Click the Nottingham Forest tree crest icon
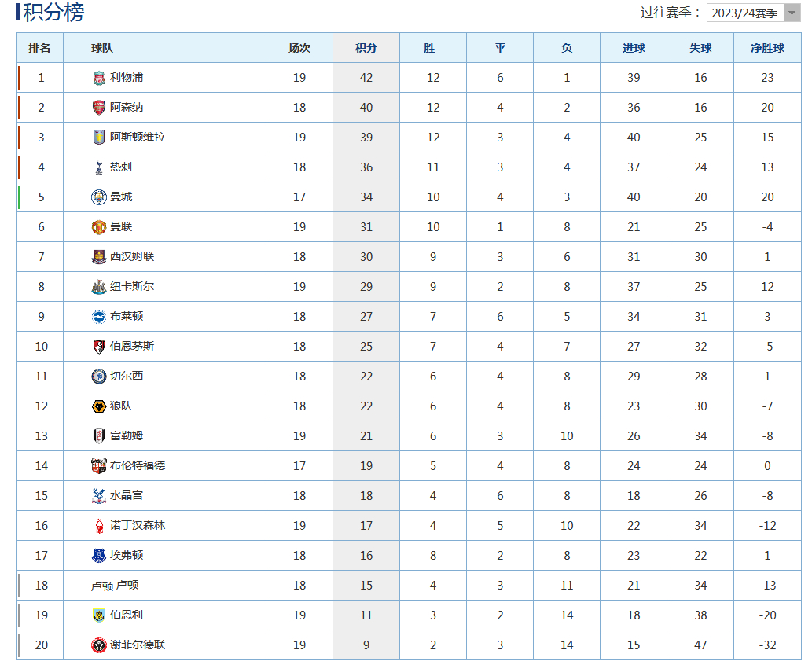This screenshot has height=665, width=812. coord(99,526)
